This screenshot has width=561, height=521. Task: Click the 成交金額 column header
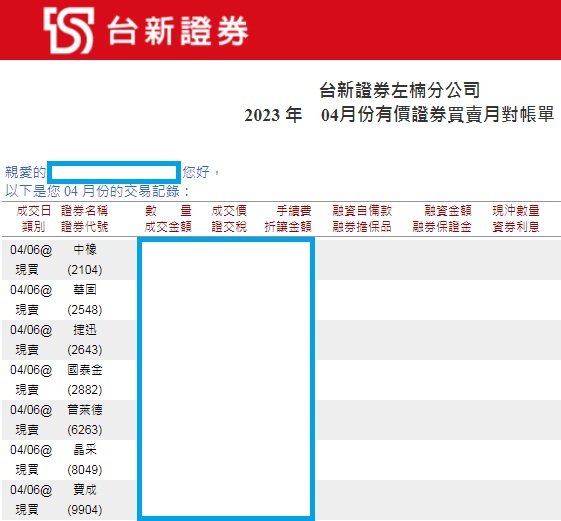[168, 227]
